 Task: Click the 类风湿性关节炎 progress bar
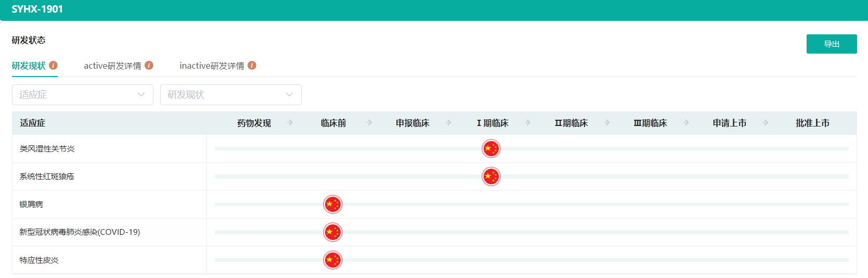point(532,149)
